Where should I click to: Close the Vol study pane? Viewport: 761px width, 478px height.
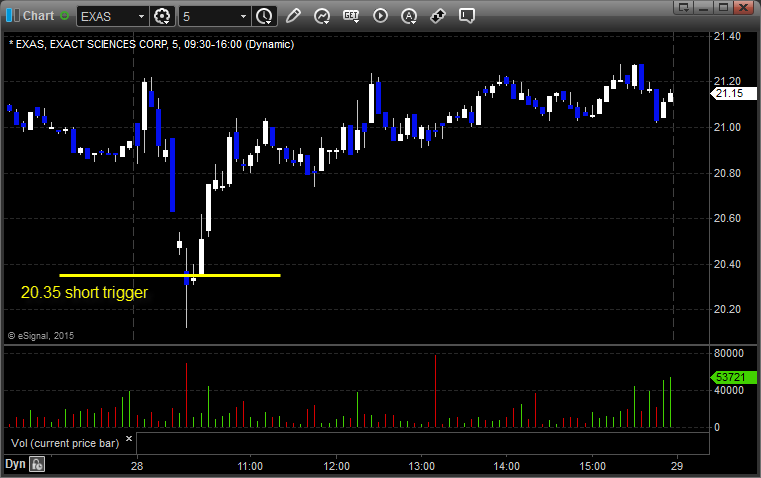129,439
